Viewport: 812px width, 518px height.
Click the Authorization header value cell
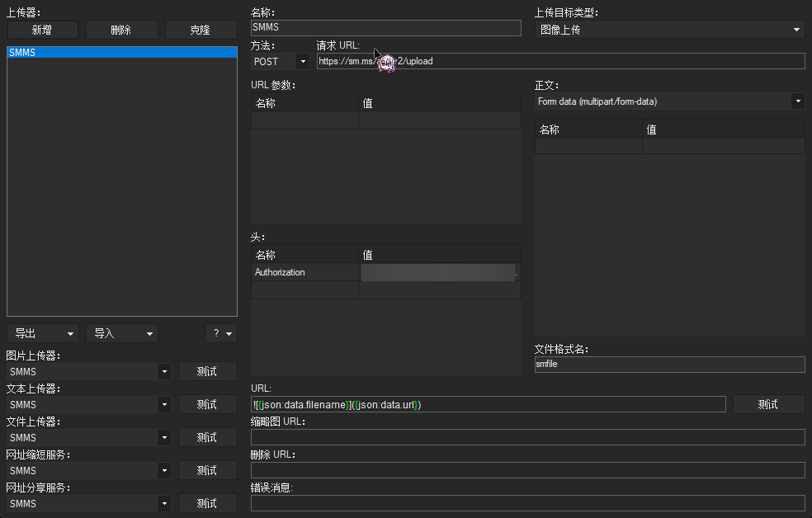click(440, 272)
